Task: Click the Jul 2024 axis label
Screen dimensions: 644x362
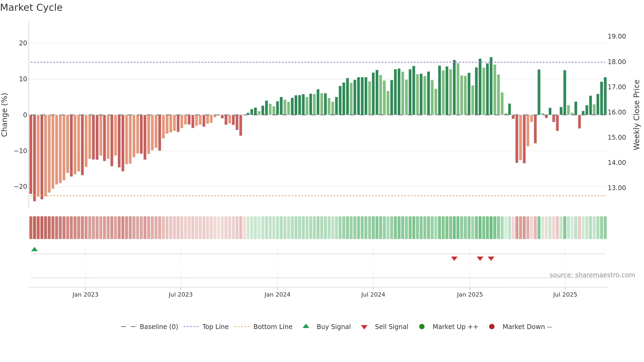Action: click(x=373, y=294)
